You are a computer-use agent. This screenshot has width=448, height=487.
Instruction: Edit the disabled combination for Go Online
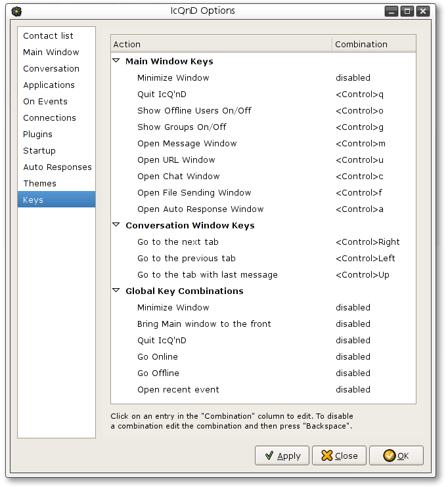(353, 357)
